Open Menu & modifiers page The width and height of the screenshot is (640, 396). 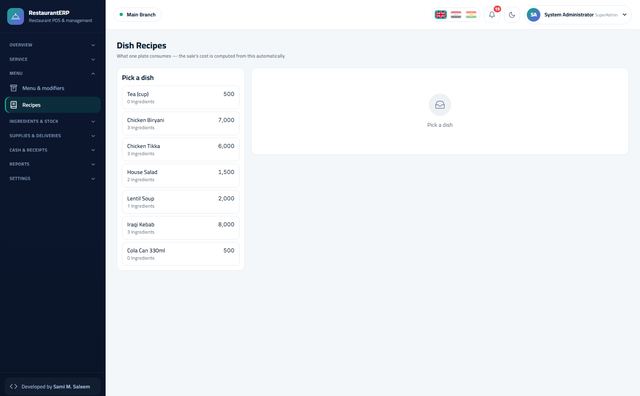click(53, 88)
